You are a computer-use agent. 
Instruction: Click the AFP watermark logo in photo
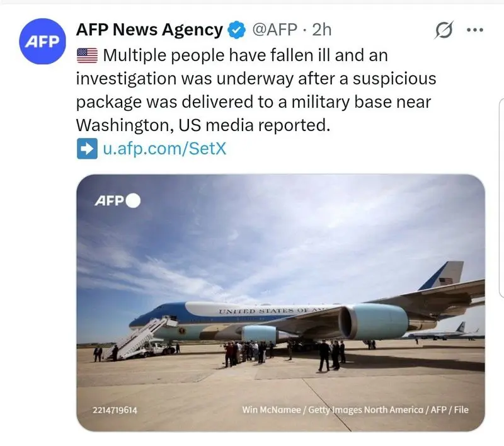pos(110,201)
